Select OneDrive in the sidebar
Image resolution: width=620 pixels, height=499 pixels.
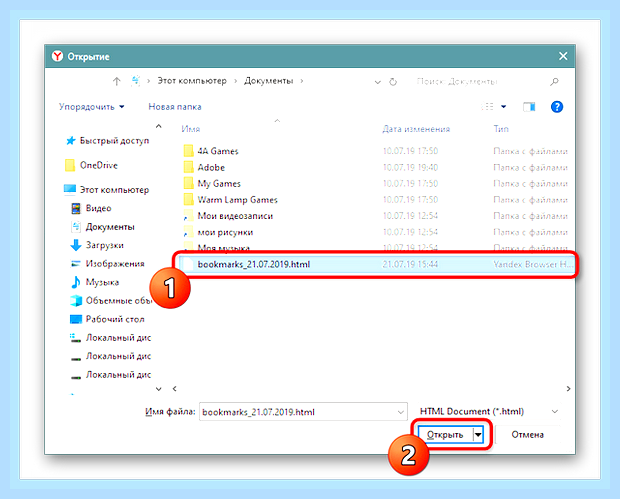point(98,165)
